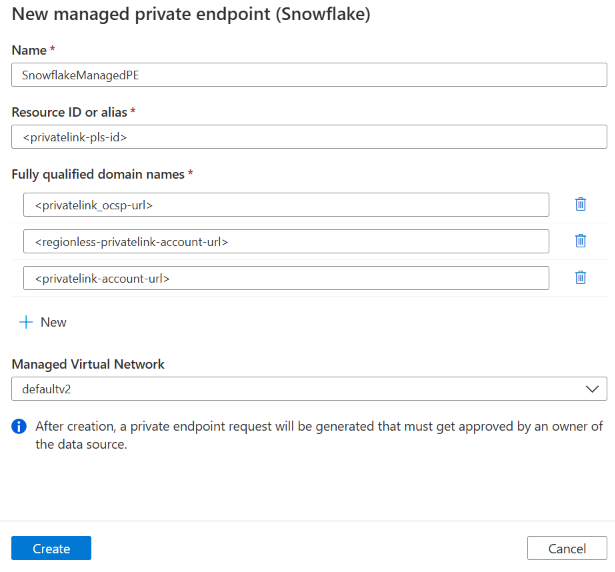Click the Managed Virtual Network label
This screenshot has width=615, height=572.
tap(88, 364)
